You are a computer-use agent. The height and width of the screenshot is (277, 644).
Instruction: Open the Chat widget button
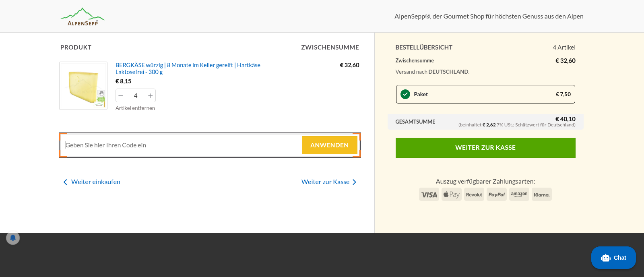coord(613,258)
